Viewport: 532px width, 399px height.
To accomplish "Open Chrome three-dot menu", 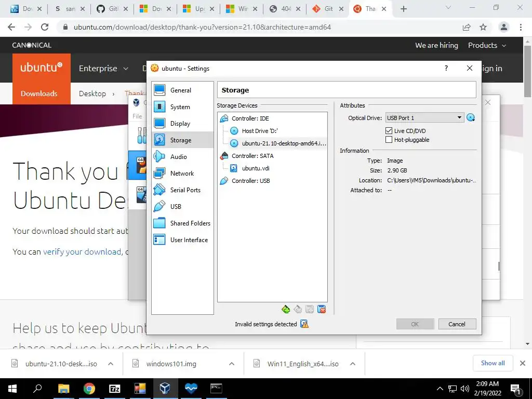I will [x=521, y=27].
